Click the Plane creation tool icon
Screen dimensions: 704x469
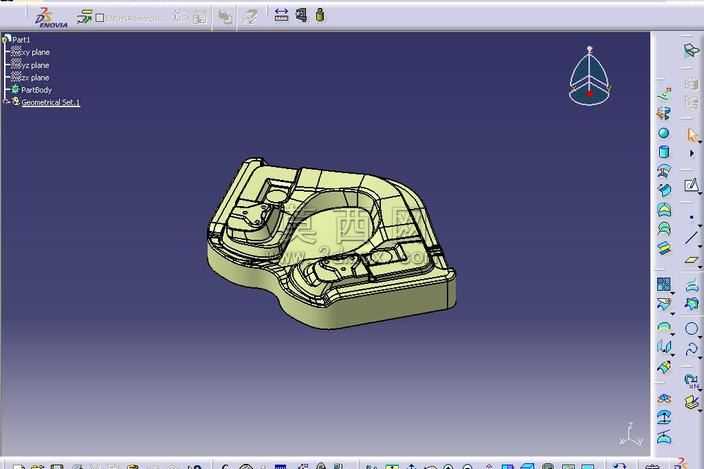click(691, 260)
